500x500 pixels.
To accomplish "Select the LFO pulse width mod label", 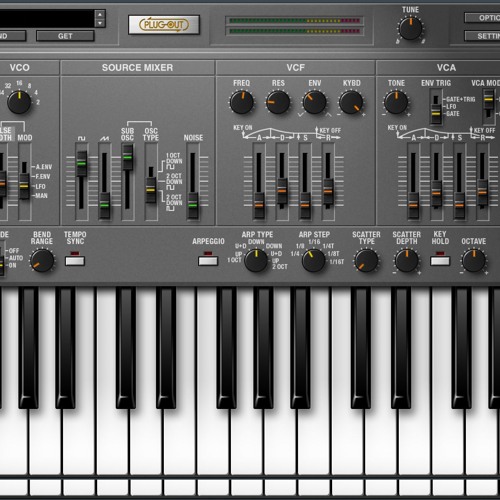I will coord(40,186).
